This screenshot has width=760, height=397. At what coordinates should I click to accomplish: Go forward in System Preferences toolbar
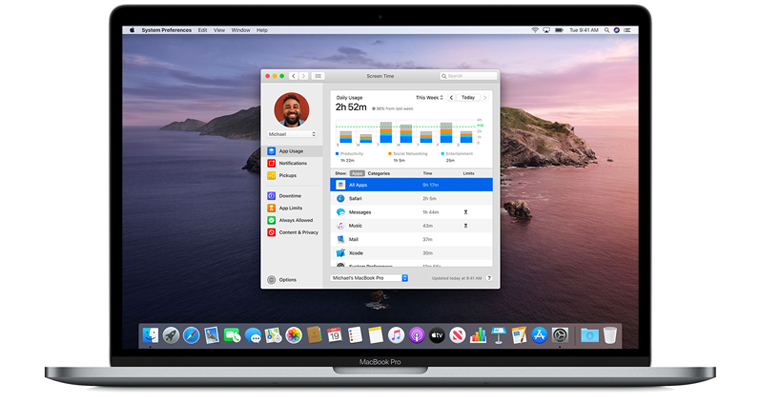click(x=303, y=76)
